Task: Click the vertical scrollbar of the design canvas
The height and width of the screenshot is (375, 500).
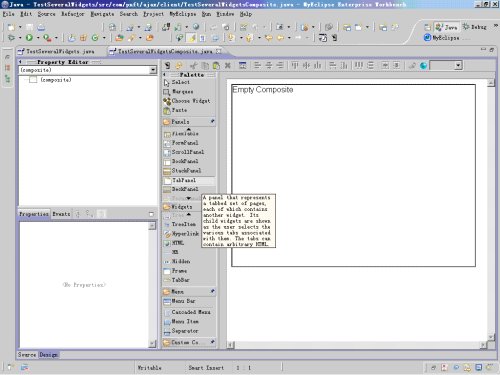Action: click(491, 210)
